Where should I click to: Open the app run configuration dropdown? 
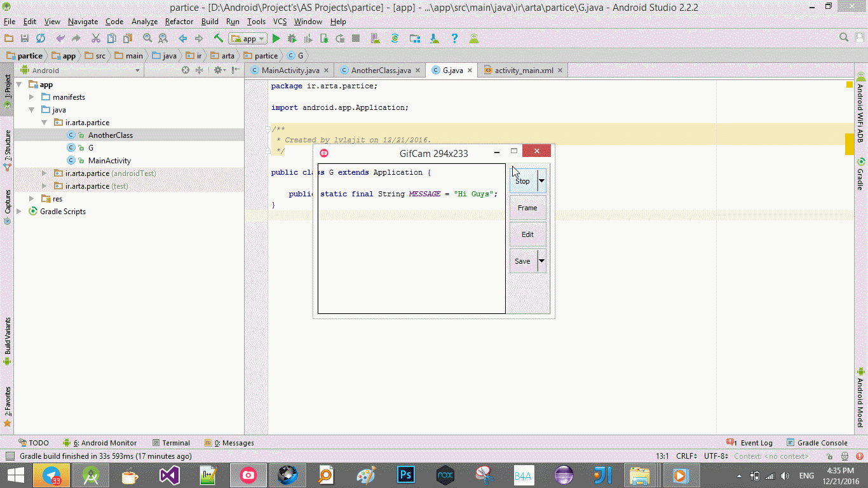248,39
